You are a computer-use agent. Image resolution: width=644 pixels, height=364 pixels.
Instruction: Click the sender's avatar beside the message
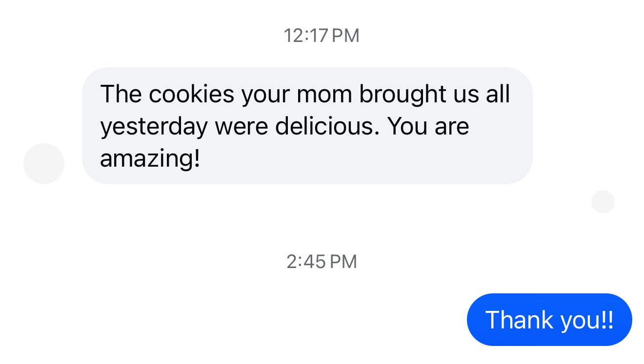click(x=44, y=164)
